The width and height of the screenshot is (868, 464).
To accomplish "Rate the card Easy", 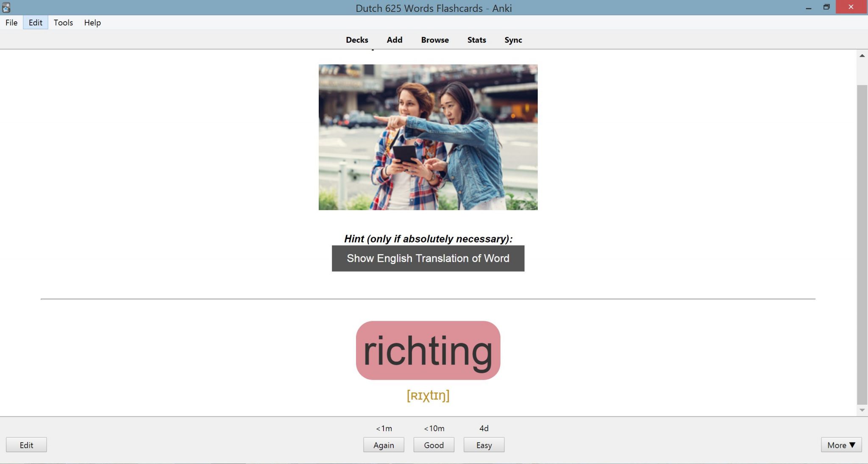I will [484, 445].
